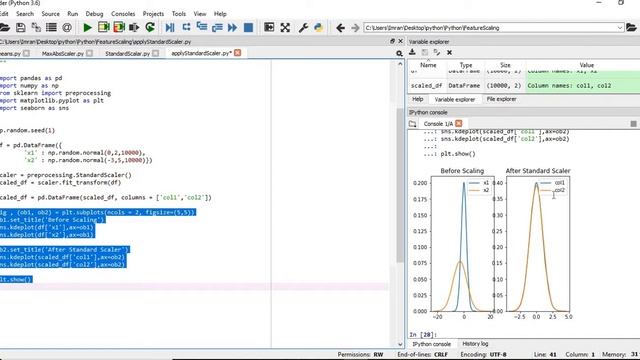
Task: Close Console 1/A tab
Action: pos(459,123)
